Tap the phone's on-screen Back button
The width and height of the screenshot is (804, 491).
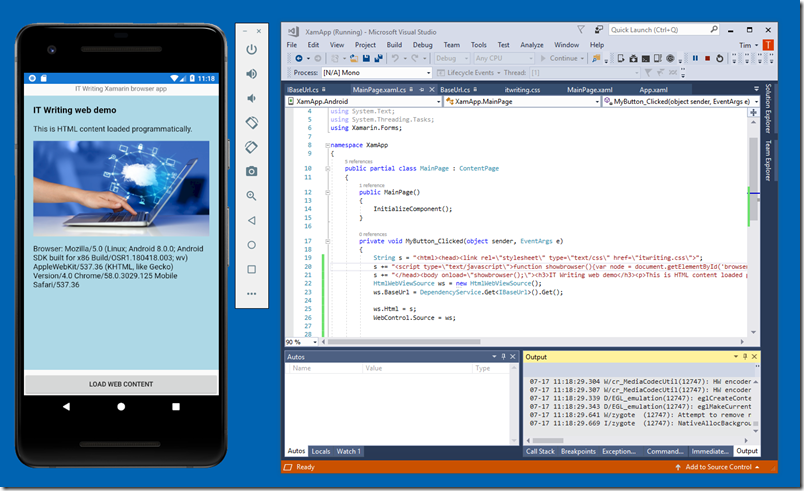point(66,406)
